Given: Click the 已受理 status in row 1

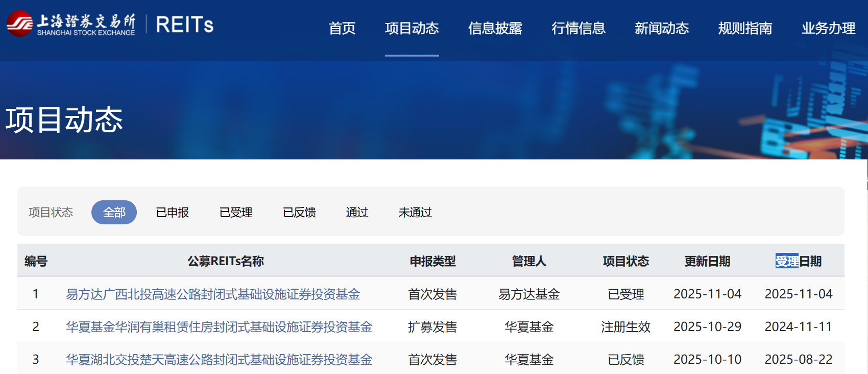Looking at the screenshot, I should point(625,294).
